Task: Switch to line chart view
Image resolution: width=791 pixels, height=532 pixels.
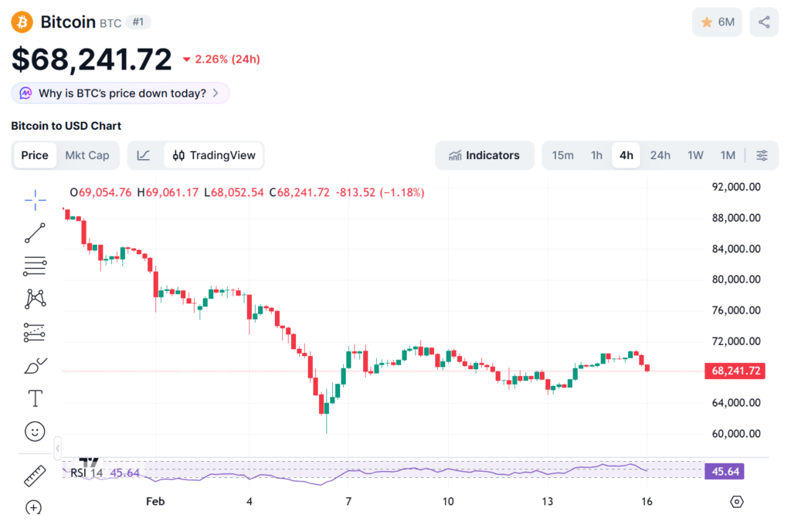Action: (144, 155)
